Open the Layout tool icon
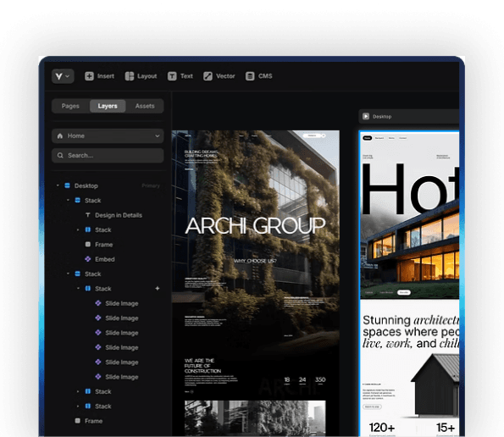The height and width of the screenshot is (437, 504). (130, 76)
